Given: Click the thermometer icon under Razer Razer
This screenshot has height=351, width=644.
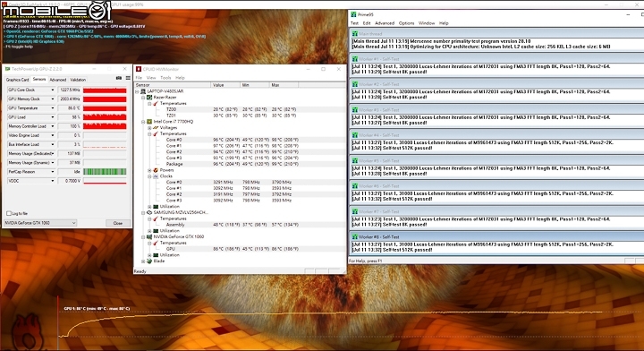Looking at the screenshot, I should coord(156,104).
